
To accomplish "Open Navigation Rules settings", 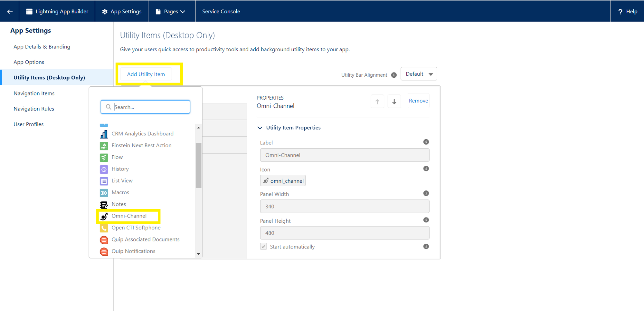I will (34, 109).
